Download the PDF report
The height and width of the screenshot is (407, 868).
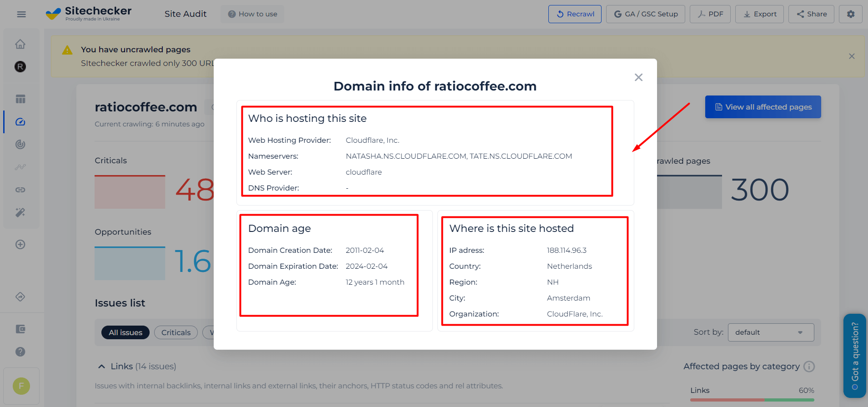pyautogui.click(x=710, y=14)
